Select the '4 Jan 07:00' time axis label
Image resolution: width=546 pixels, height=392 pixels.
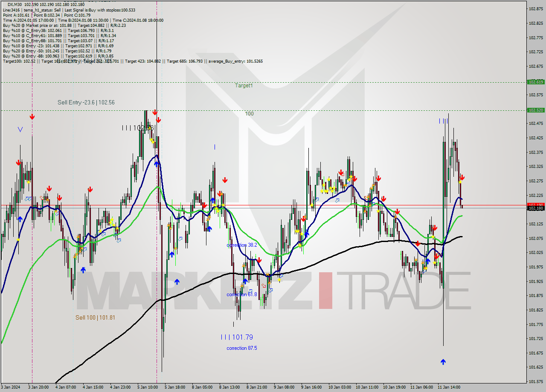[65, 387]
